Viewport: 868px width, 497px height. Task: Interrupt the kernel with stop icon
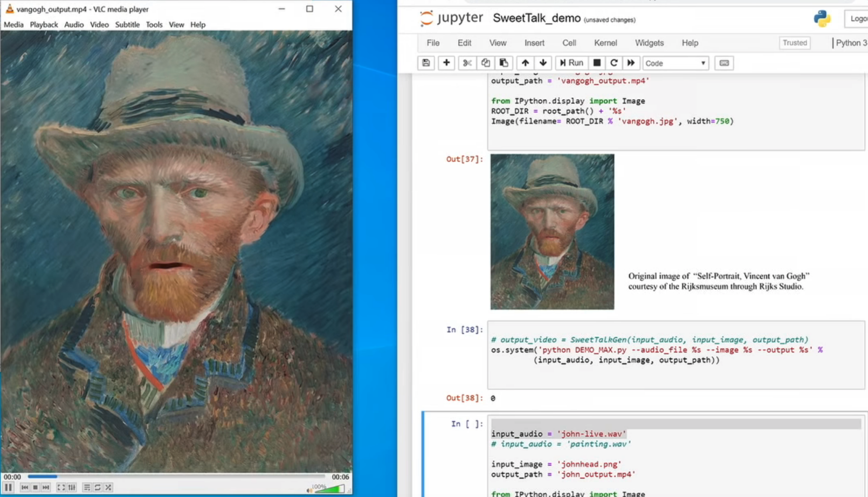[x=597, y=63]
